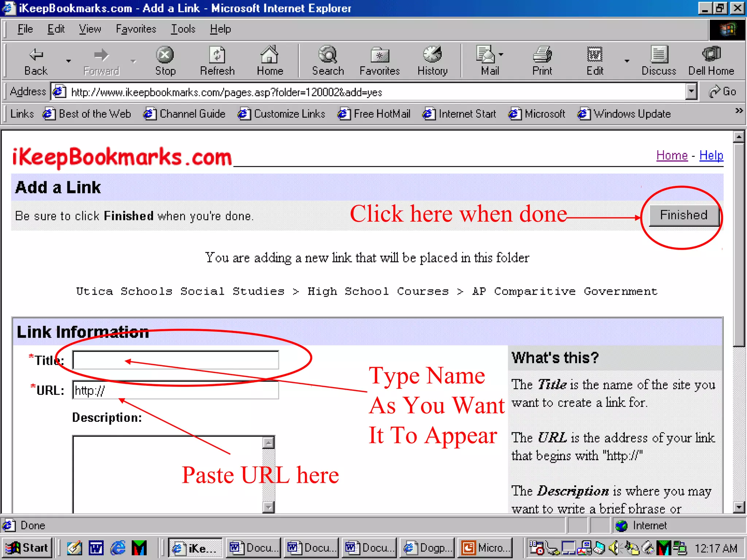Open the Best of the Web link

(x=87, y=114)
